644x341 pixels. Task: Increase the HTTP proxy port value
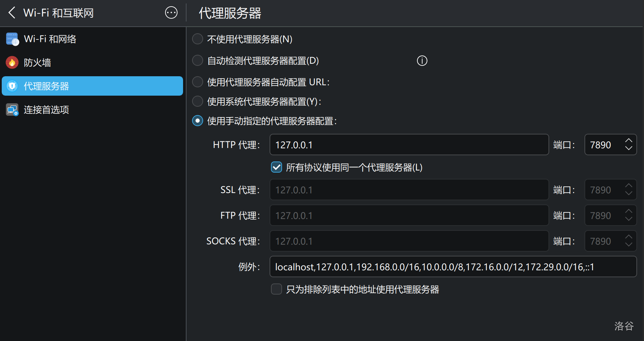(628, 141)
